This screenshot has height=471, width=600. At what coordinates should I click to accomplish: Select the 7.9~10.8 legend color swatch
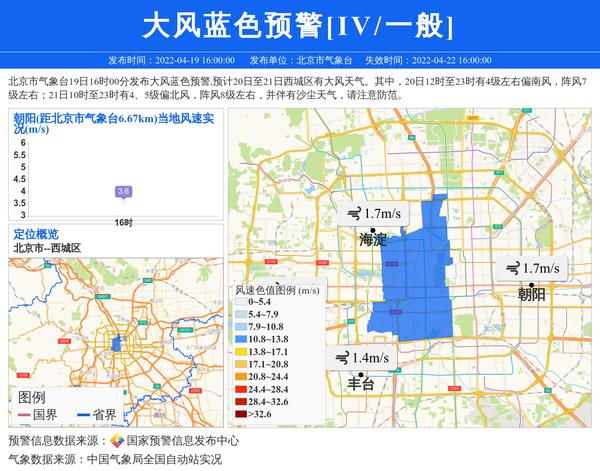pos(241,327)
